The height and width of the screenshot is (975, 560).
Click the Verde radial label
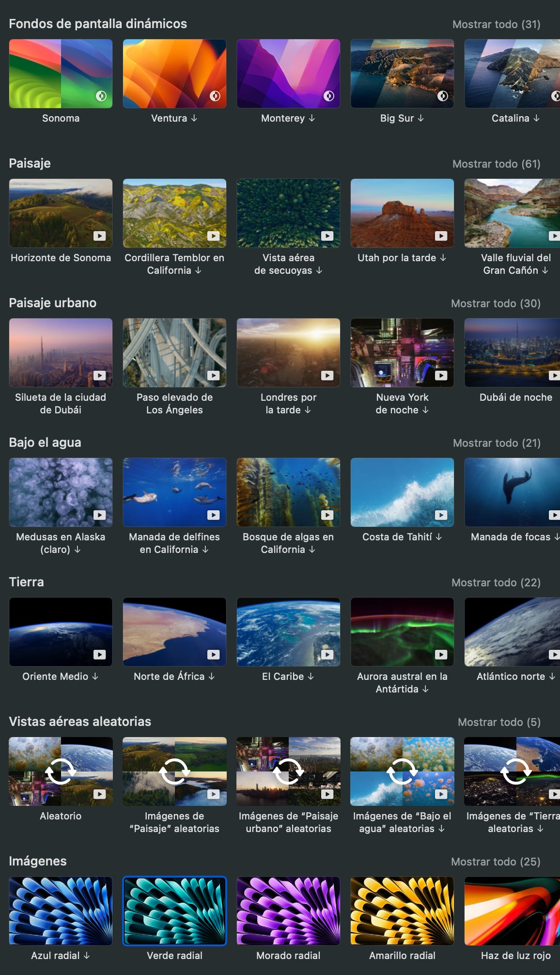pos(174,956)
